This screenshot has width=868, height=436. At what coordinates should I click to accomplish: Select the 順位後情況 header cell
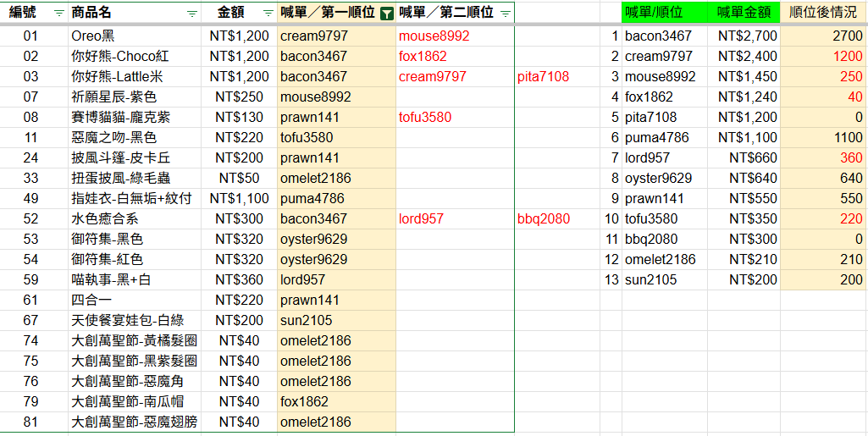(x=822, y=13)
